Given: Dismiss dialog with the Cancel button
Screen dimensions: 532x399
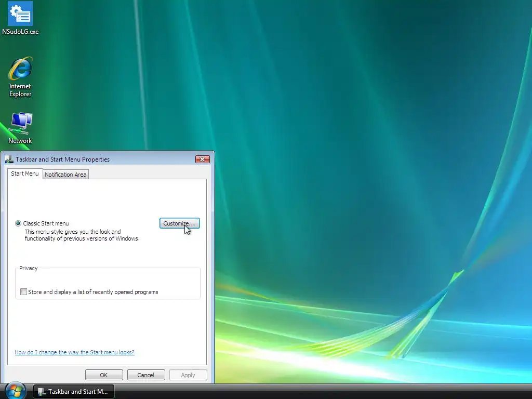Looking at the screenshot, I should point(146,375).
